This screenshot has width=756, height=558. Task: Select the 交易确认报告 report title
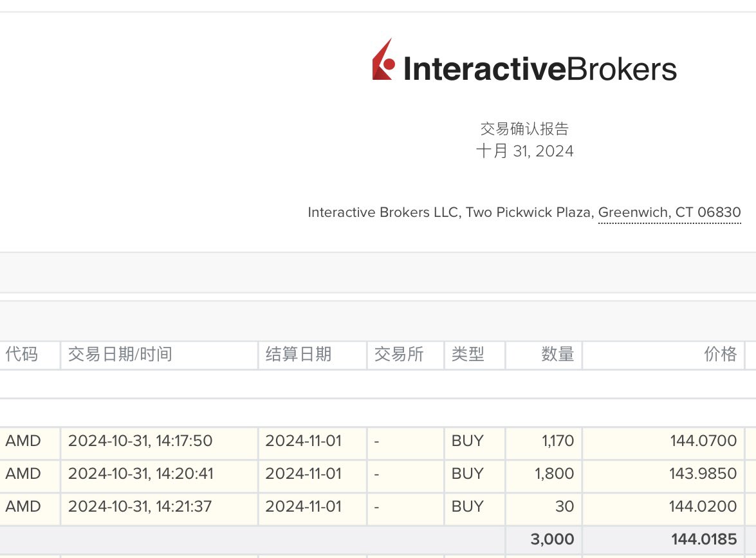(524, 129)
